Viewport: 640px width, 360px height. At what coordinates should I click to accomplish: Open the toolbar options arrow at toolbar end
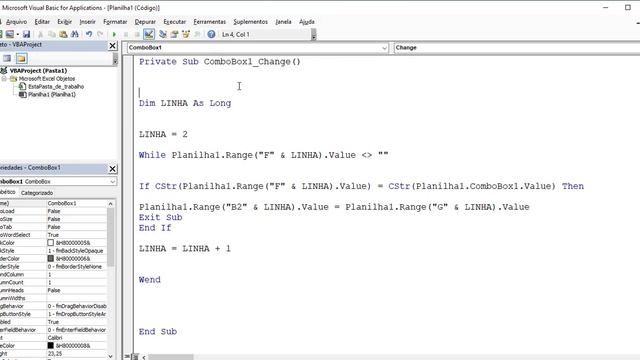coord(313,36)
